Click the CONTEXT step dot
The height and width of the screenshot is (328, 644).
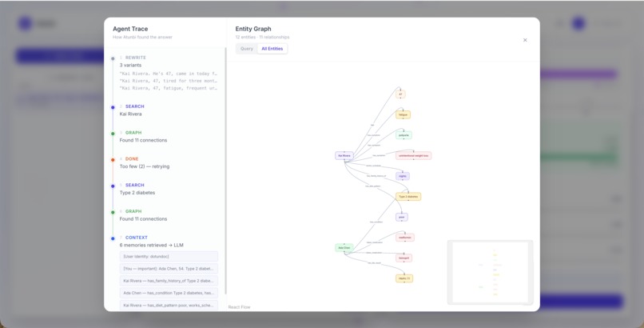pos(113,238)
